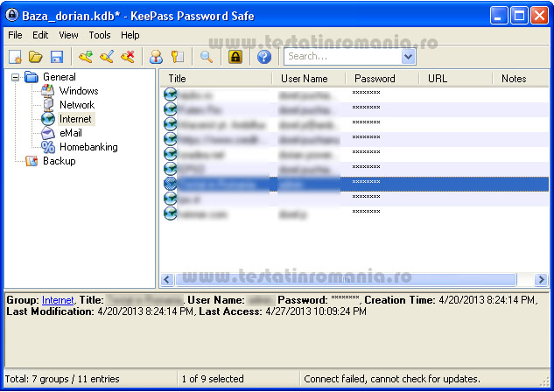
Task: Open the Tools menu
Action: click(x=100, y=35)
